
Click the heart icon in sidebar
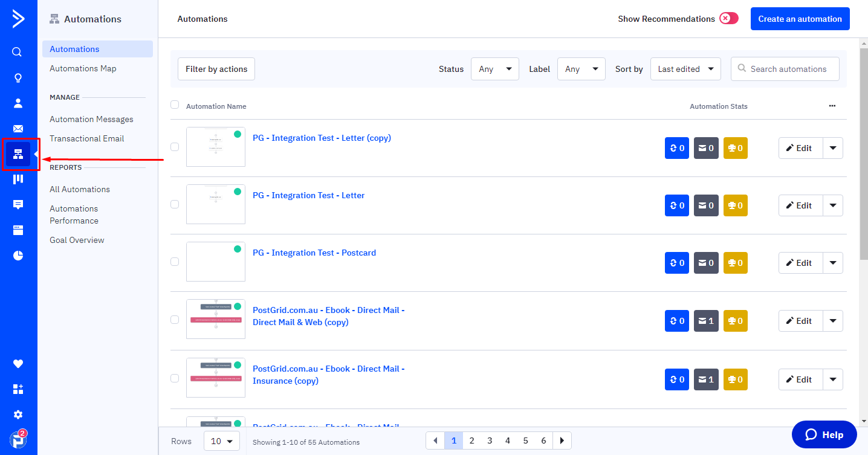click(18, 364)
